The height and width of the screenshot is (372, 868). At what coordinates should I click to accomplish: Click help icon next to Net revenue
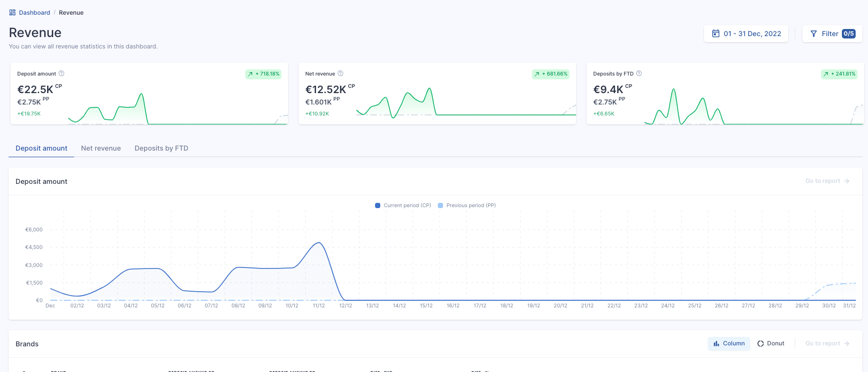pos(340,74)
